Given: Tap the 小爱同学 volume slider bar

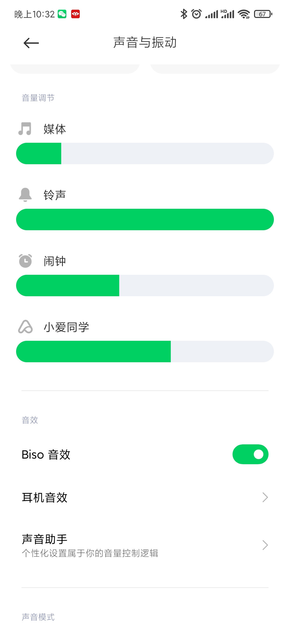Looking at the screenshot, I should [x=145, y=352].
